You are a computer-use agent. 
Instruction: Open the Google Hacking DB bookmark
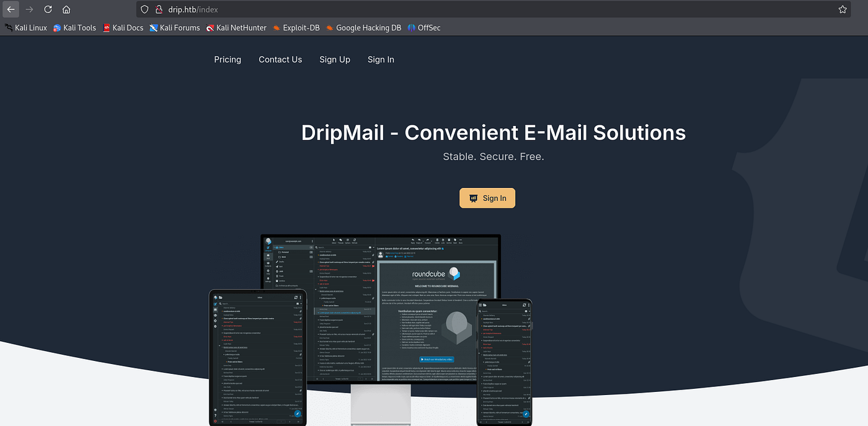pyautogui.click(x=363, y=27)
